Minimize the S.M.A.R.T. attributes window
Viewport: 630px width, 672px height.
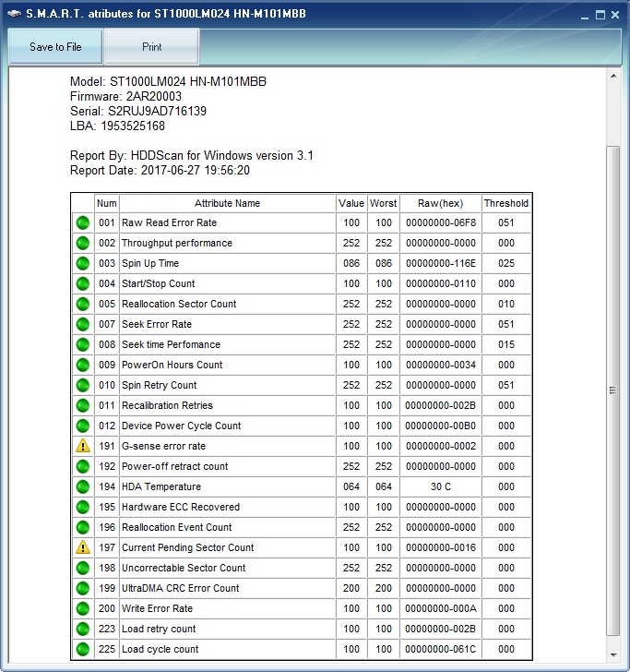[x=585, y=17]
